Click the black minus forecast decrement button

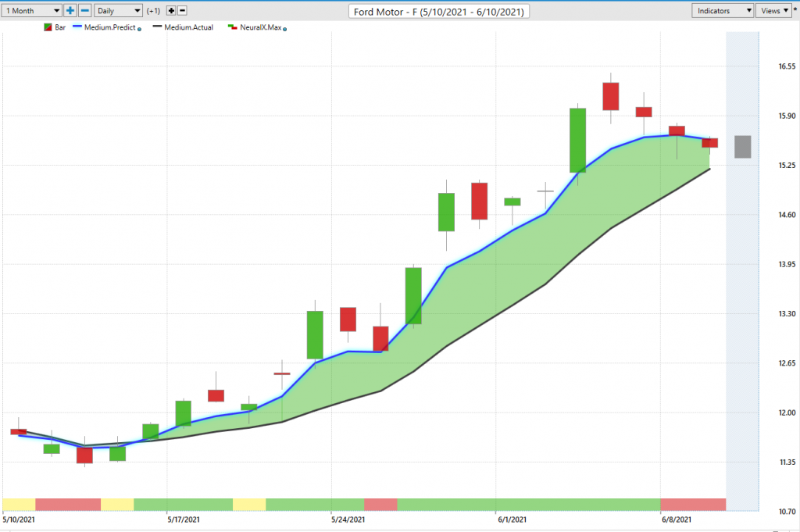coord(182,11)
